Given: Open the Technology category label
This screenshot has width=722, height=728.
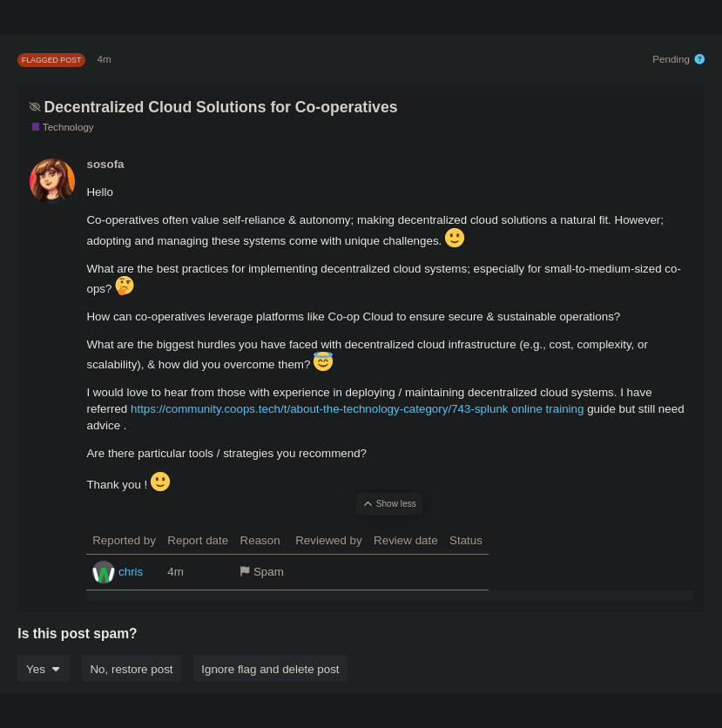Looking at the screenshot, I should click(68, 127).
